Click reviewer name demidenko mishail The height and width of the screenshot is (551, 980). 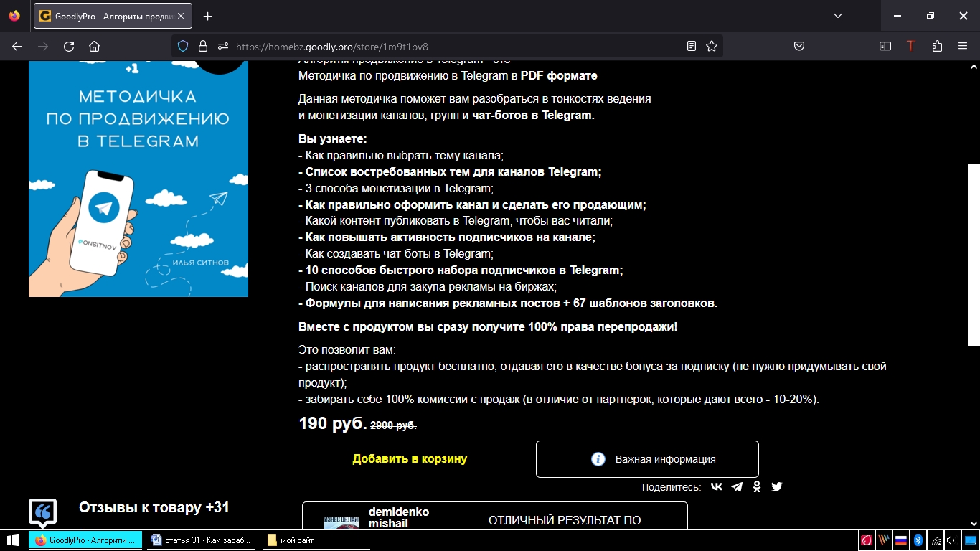coord(399,517)
